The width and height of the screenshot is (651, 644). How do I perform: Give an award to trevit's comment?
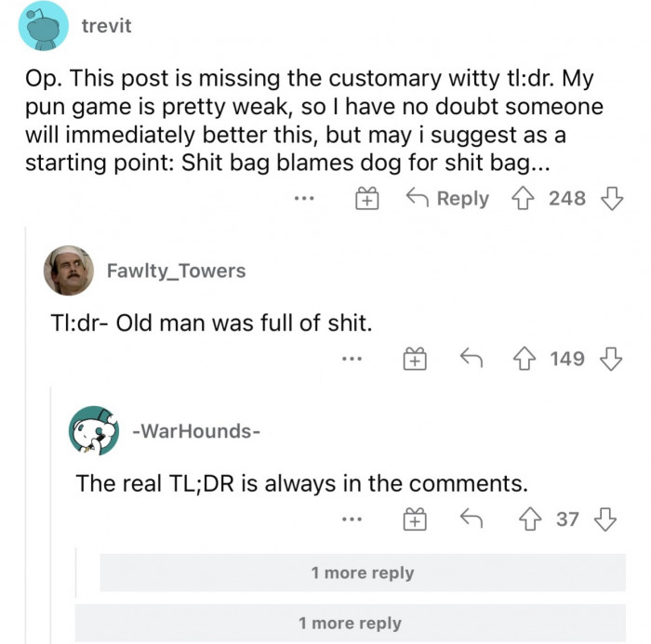pos(368,198)
